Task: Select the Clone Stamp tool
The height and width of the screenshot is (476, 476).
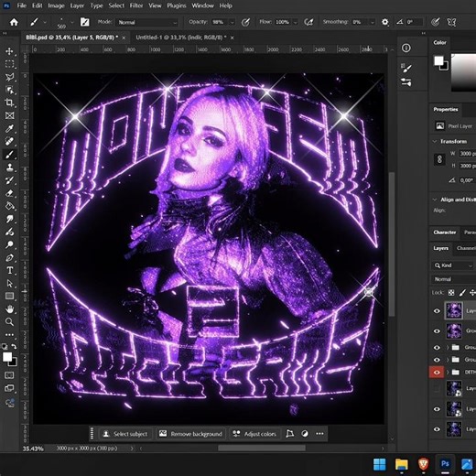Action: coord(9,168)
